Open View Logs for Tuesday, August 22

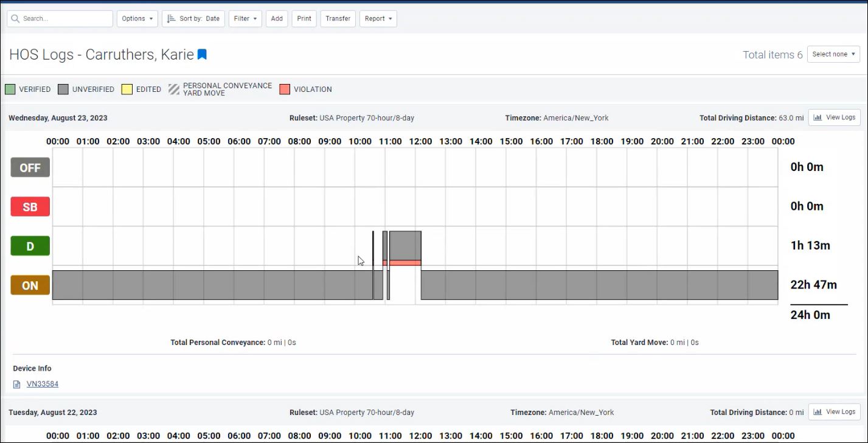(834, 412)
